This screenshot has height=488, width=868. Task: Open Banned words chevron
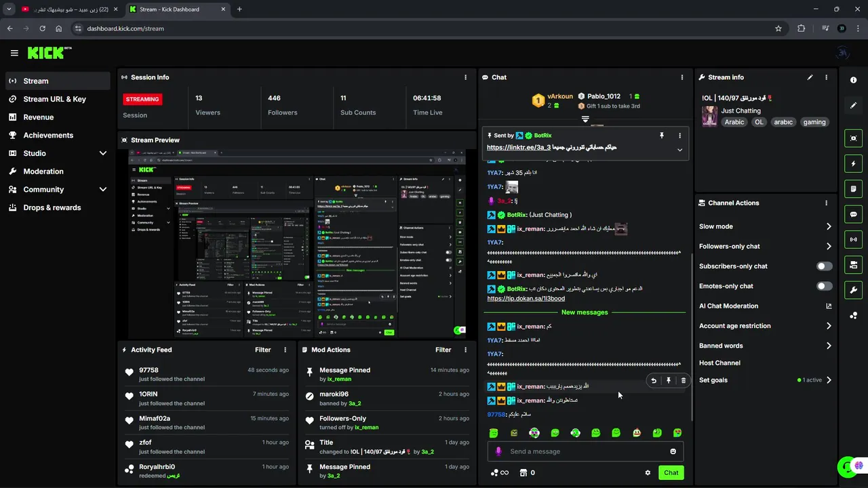pos(829,346)
